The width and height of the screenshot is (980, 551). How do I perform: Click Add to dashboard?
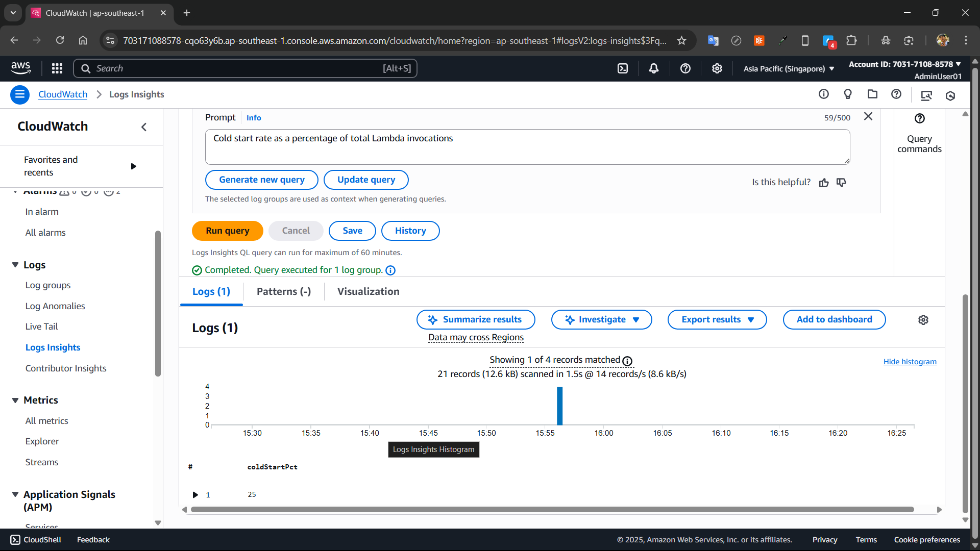834,320
